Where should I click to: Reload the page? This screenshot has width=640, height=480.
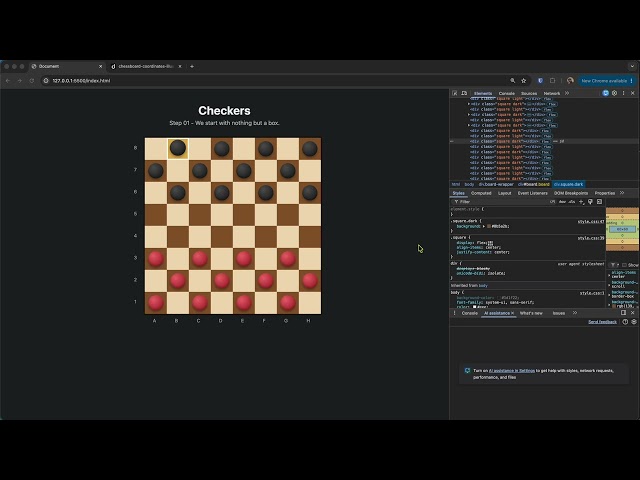click(x=32, y=81)
